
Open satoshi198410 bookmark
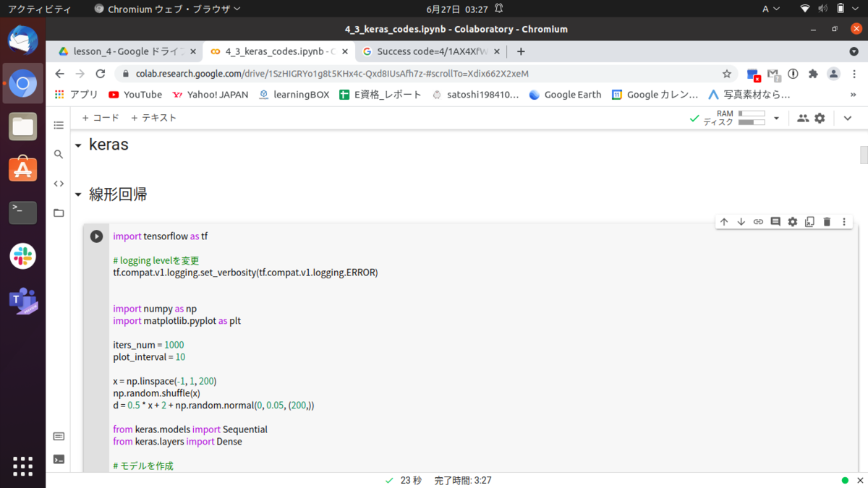coord(475,95)
